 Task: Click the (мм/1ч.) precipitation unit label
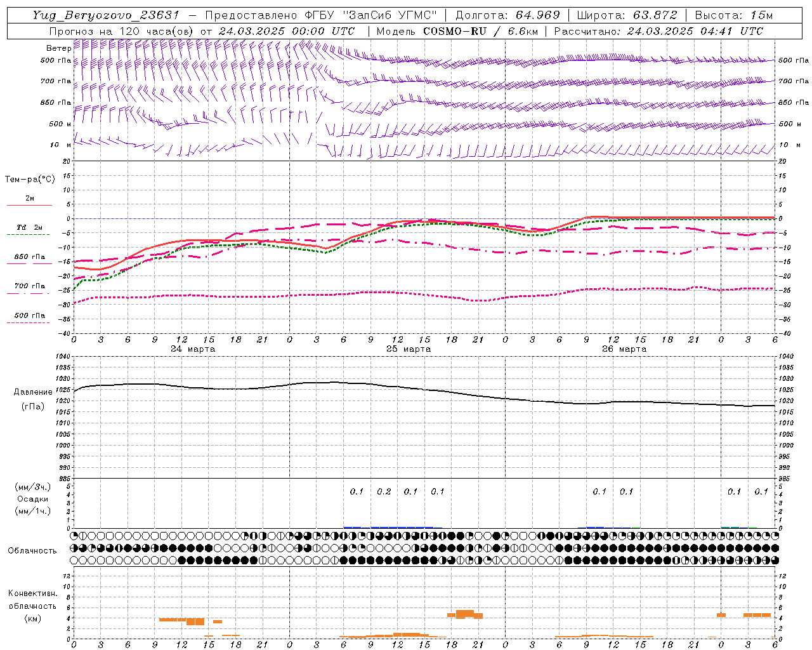click(32, 511)
